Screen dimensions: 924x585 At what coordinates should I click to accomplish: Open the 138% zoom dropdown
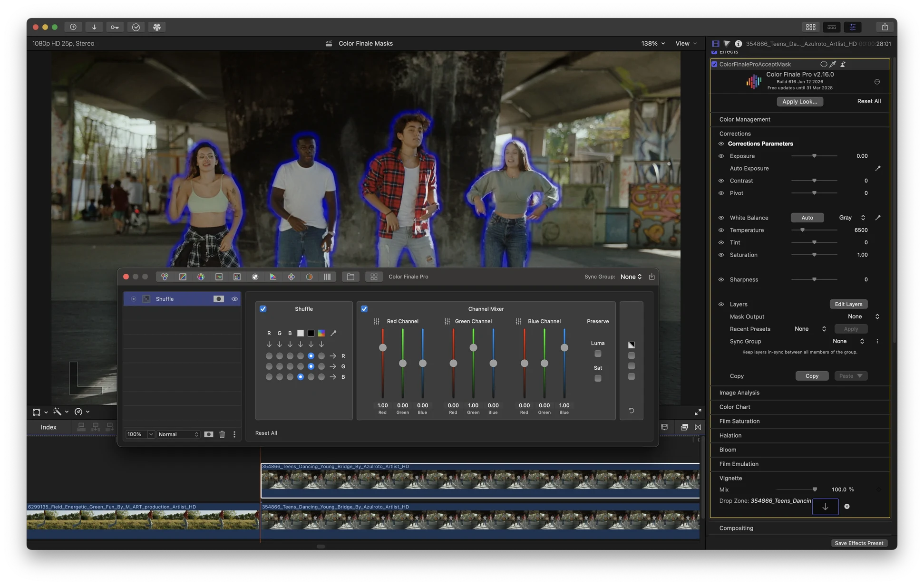653,43
